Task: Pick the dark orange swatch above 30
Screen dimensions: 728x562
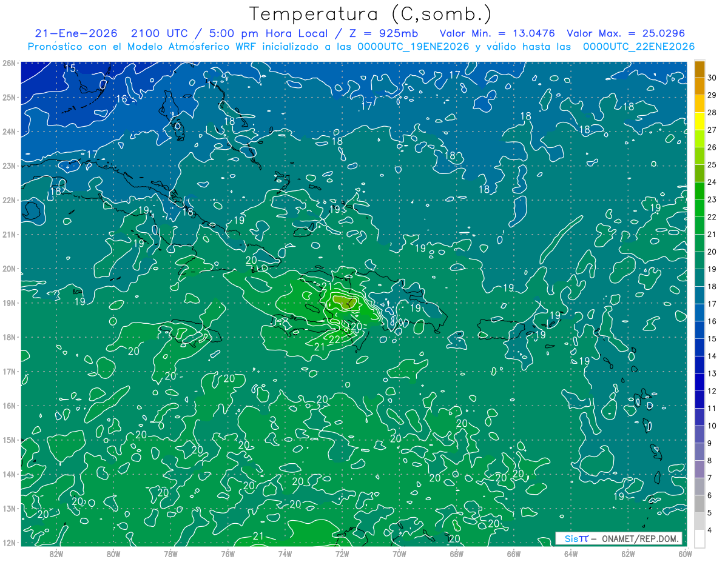Action: 699,69
